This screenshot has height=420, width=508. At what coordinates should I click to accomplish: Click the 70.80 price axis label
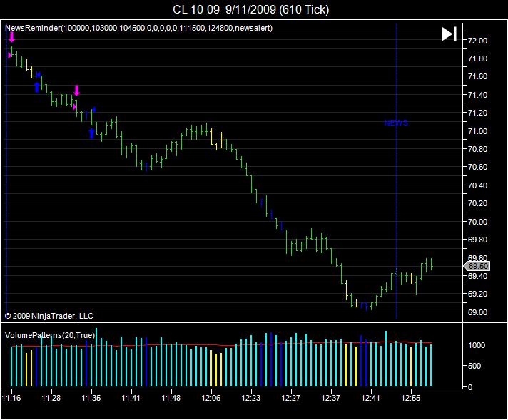pos(477,149)
